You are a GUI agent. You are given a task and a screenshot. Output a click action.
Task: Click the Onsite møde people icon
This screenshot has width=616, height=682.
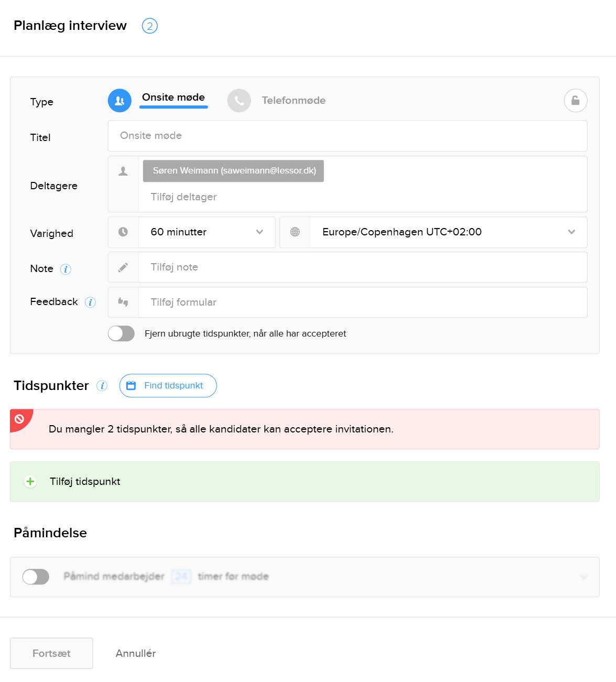(x=120, y=101)
